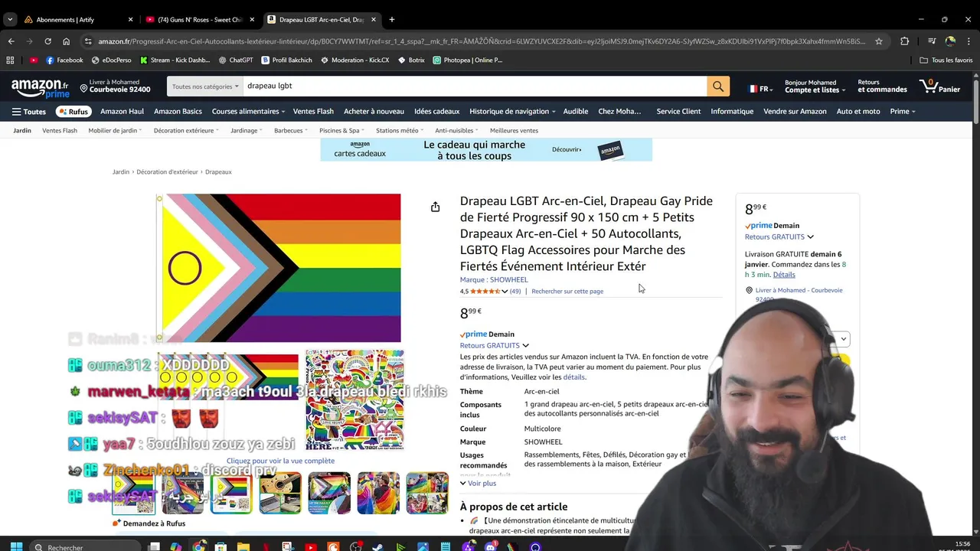Click Demandez à Rufus button

tap(149, 523)
